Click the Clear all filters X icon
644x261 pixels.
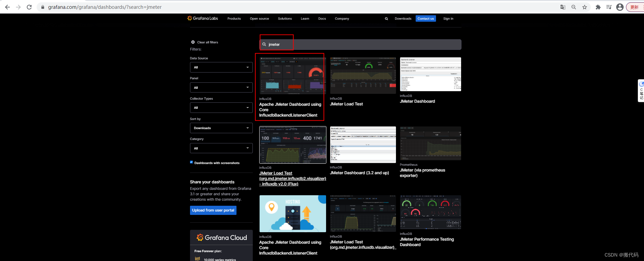coord(193,42)
